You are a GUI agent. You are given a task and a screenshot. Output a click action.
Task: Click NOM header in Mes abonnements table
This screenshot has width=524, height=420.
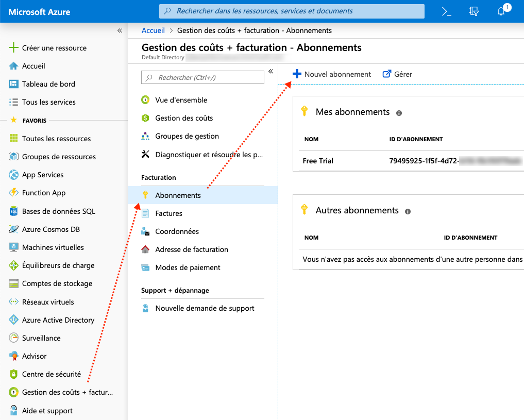(x=311, y=139)
